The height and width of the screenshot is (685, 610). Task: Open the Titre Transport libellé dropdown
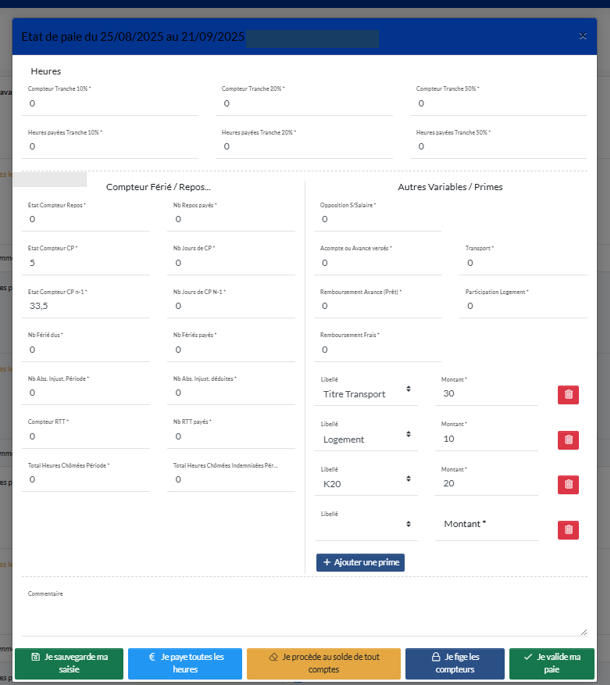click(x=366, y=394)
